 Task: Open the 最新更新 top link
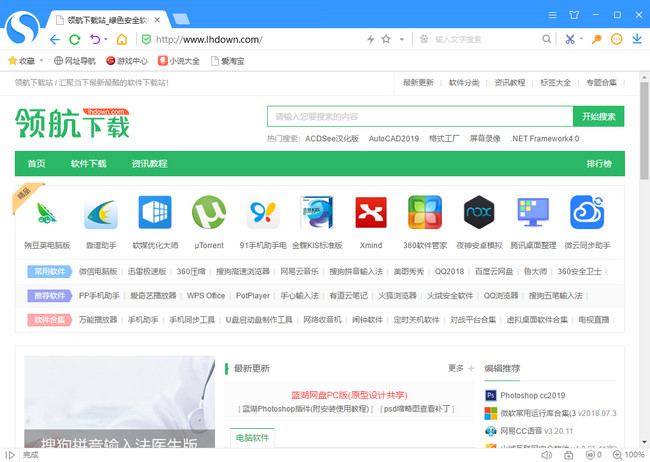pyautogui.click(x=418, y=83)
